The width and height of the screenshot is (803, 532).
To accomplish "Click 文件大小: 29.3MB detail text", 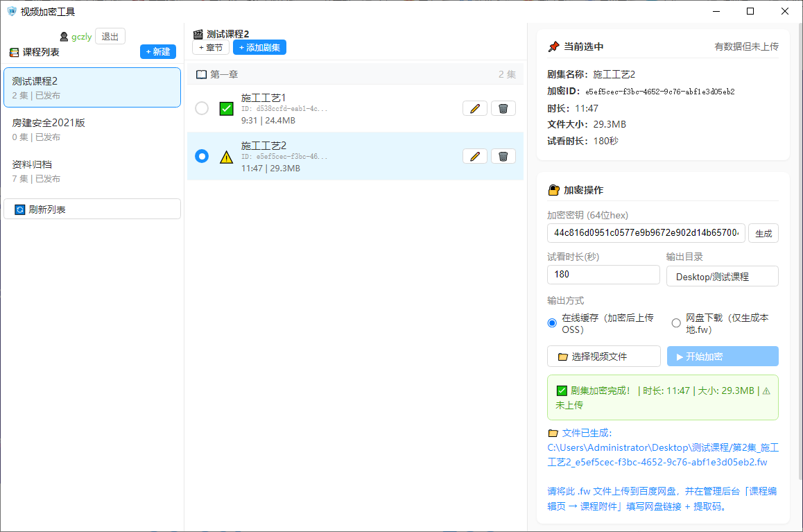I will 587,124.
